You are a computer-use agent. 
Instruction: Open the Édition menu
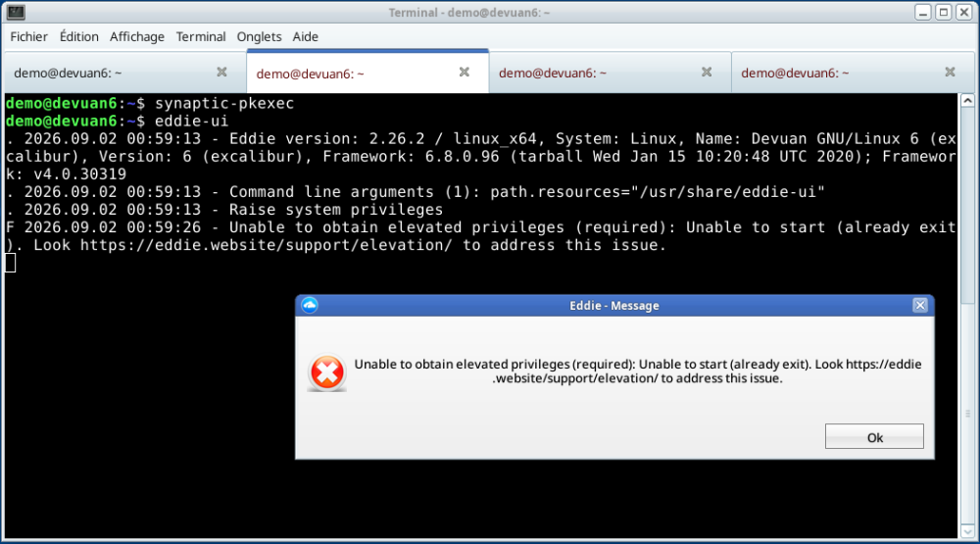pyautogui.click(x=78, y=37)
